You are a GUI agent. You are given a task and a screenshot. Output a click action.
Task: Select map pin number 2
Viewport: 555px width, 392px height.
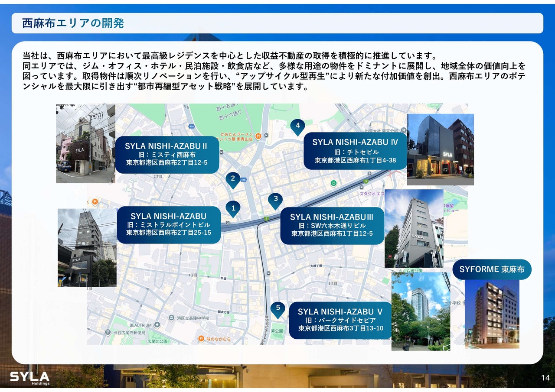tap(233, 179)
